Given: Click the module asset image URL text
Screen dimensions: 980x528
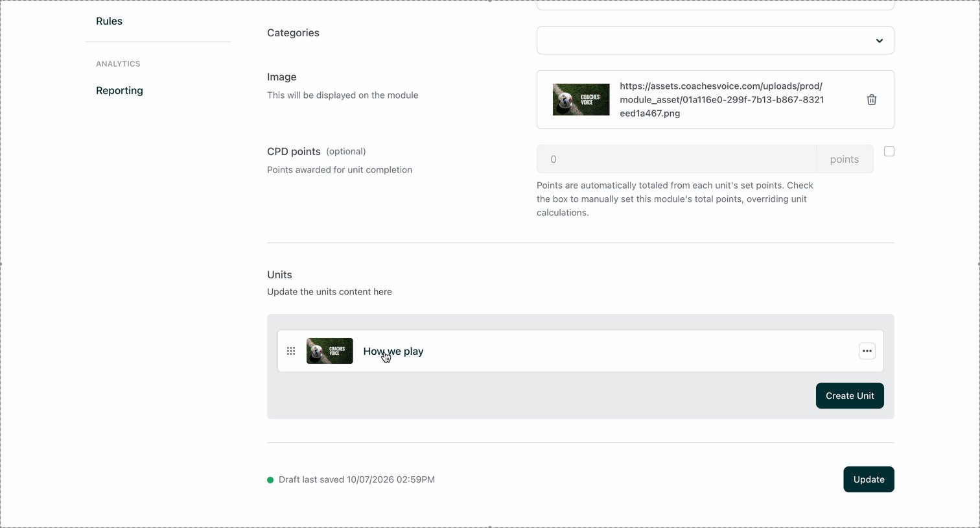Looking at the screenshot, I should click(721, 99).
